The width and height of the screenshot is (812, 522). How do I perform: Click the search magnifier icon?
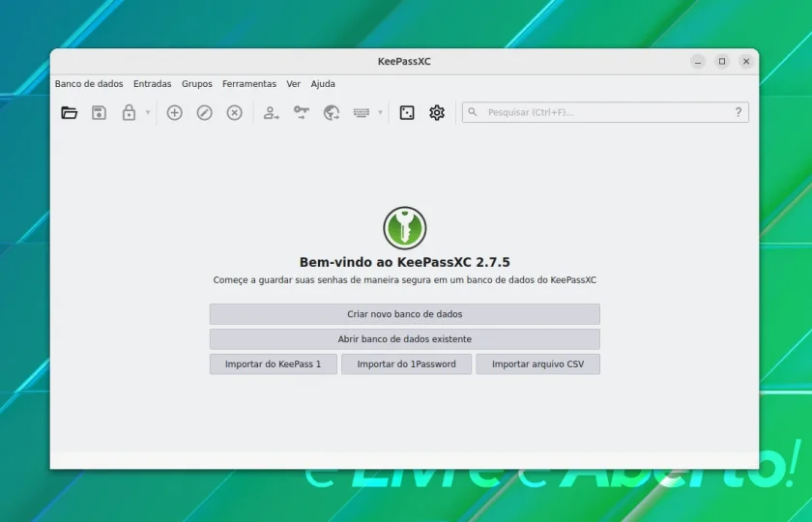click(x=473, y=112)
